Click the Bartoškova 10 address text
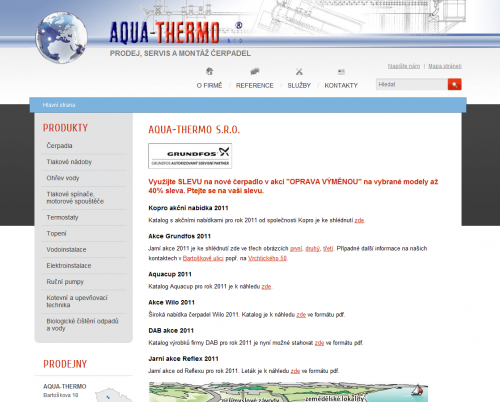Screen dimensions: 500x402 click(61, 395)
